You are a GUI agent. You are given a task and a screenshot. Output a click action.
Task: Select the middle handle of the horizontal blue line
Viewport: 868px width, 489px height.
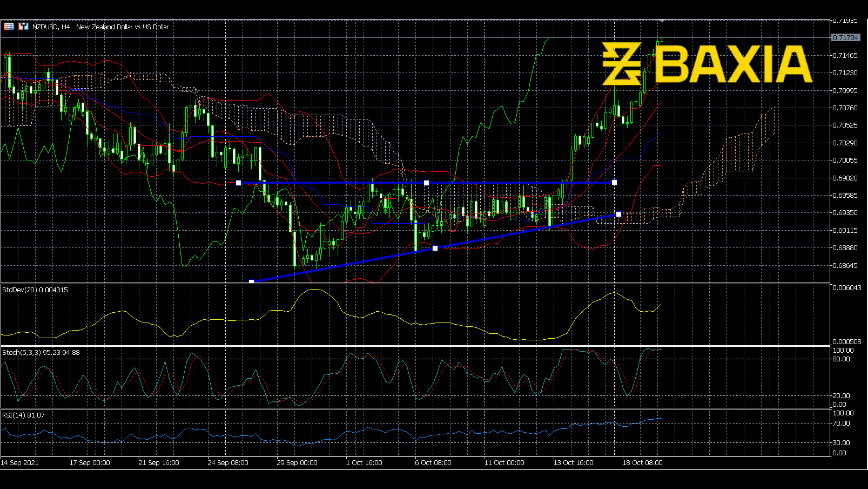point(426,183)
